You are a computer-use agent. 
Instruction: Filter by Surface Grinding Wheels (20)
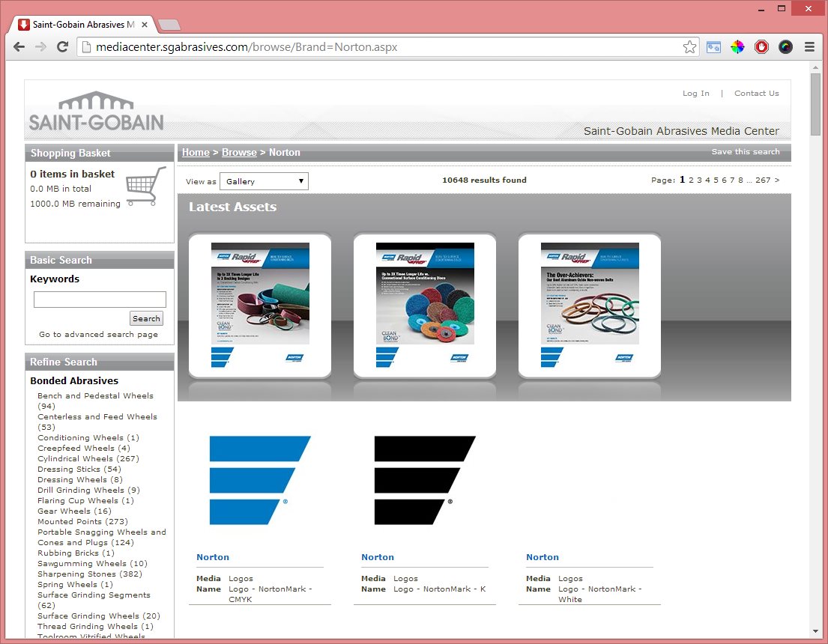click(99, 616)
